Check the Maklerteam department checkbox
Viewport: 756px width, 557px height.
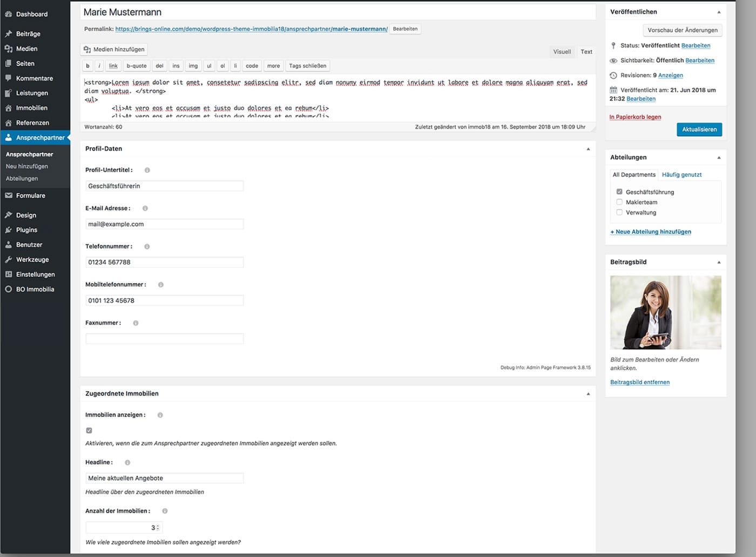[x=619, y=202]
